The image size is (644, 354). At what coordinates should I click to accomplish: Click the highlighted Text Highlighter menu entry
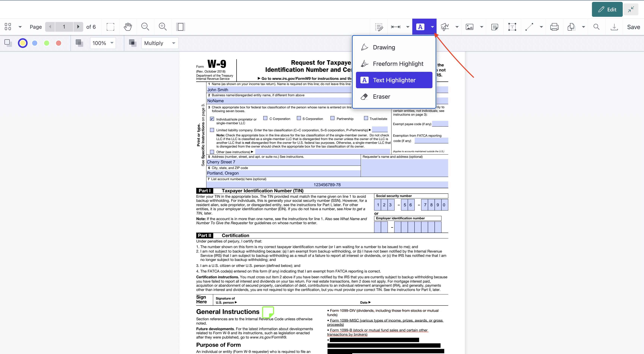pyautogui.click(x=394, y=80)
